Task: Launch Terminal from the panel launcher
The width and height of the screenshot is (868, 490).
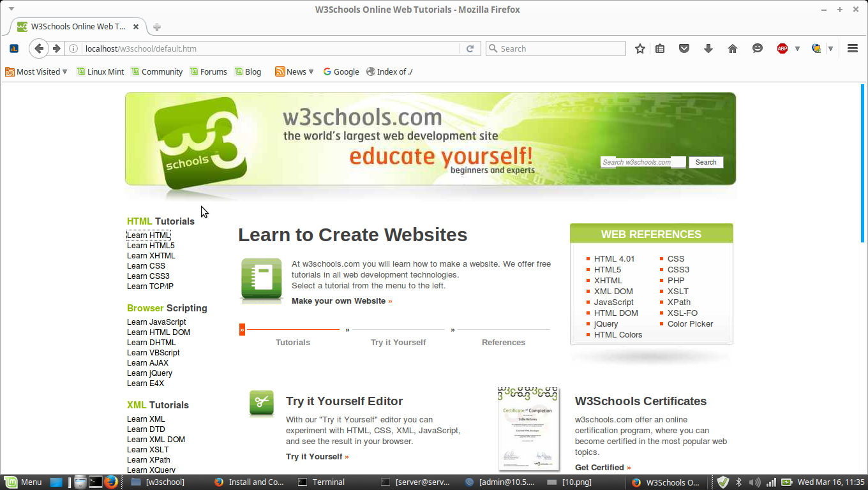Action: pyautogui.click(x=95, y=482)
